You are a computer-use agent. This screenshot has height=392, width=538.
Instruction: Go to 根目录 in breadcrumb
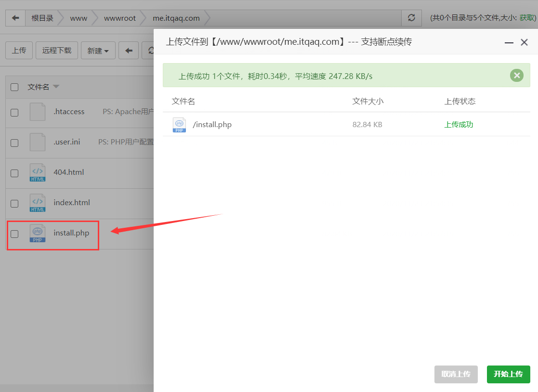42,18
